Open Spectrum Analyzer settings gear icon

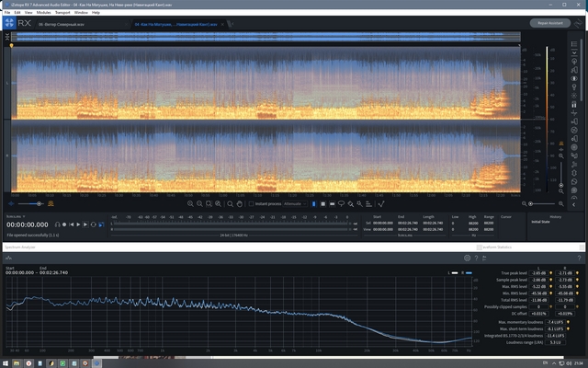[467, 259]
